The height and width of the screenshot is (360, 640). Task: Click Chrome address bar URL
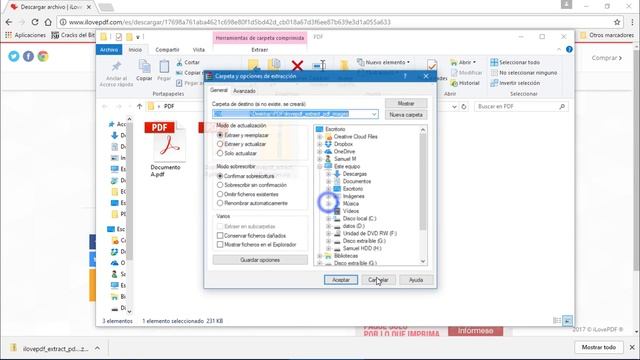[229, 22]
